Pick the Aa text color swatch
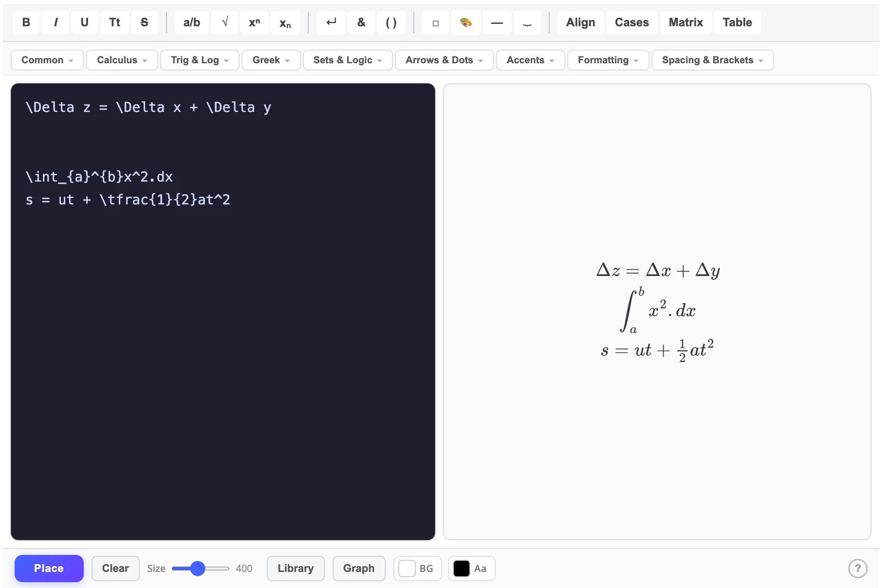Viewport: 894px width, 588px height. pyautogui.click(x=462, y=569)
